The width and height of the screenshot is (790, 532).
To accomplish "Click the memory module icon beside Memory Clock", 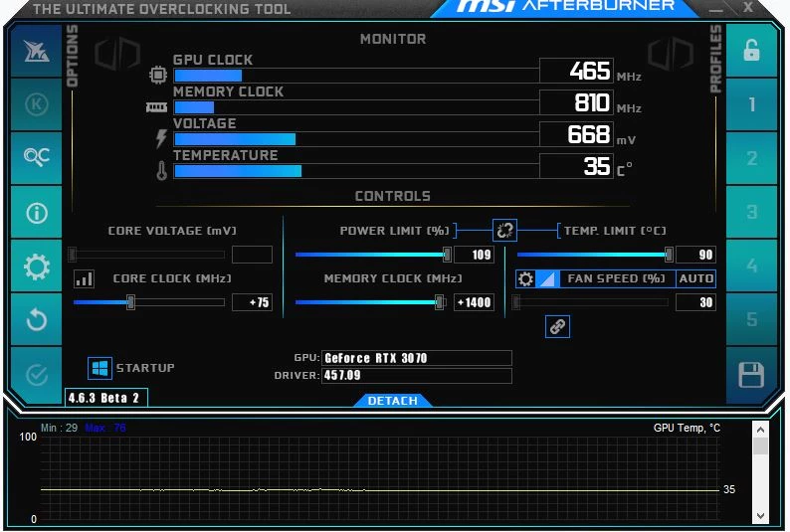I will (x=156, y=107).
